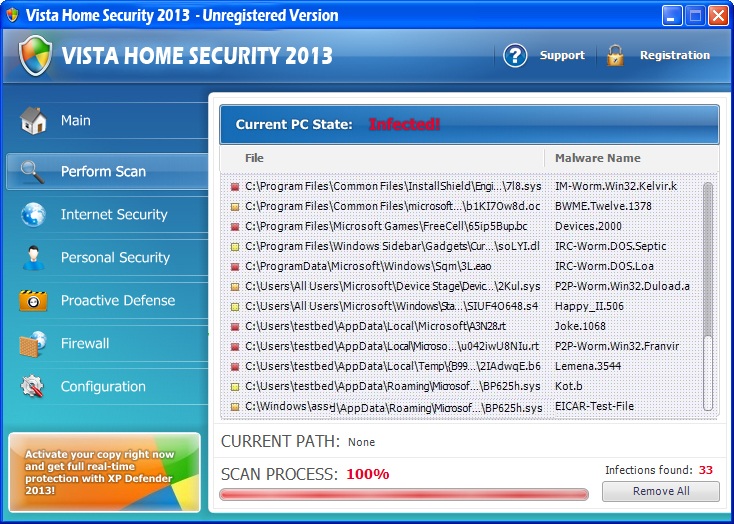This screenshot has height=524, width=734.
Task: Select the Perform Scan menu item
Action: [x=107, y=171]
